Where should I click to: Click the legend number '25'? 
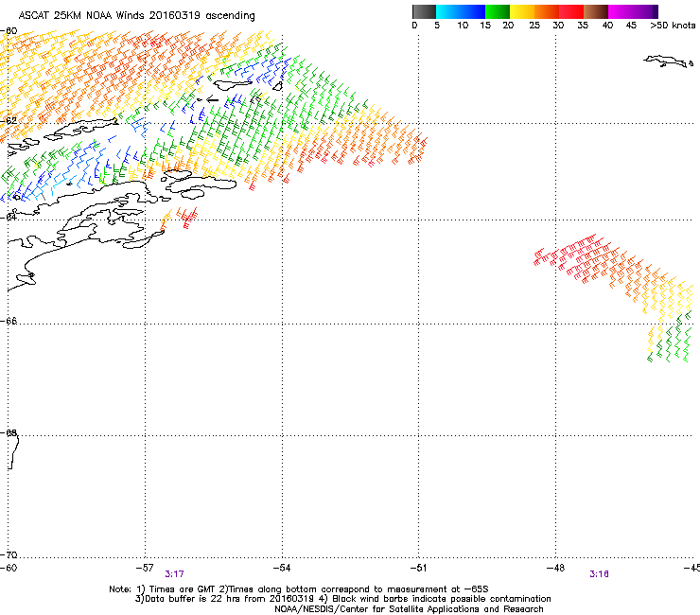534,26
